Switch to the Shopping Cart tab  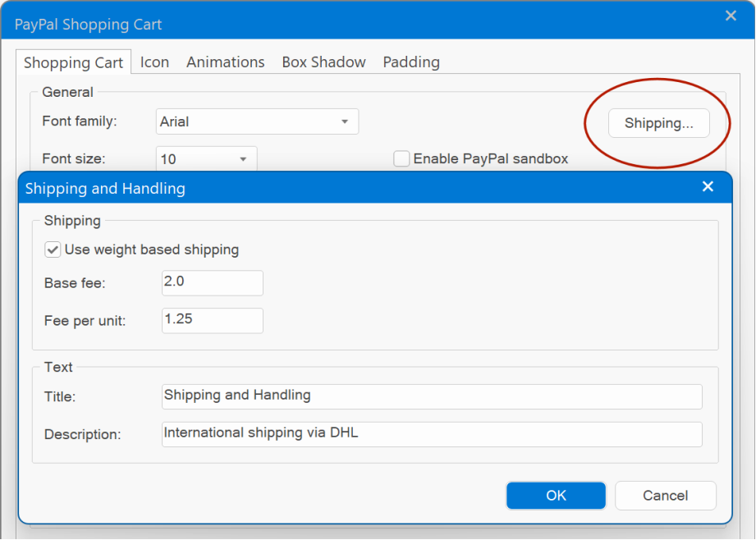pyautogui.click(x=73, y=62)
